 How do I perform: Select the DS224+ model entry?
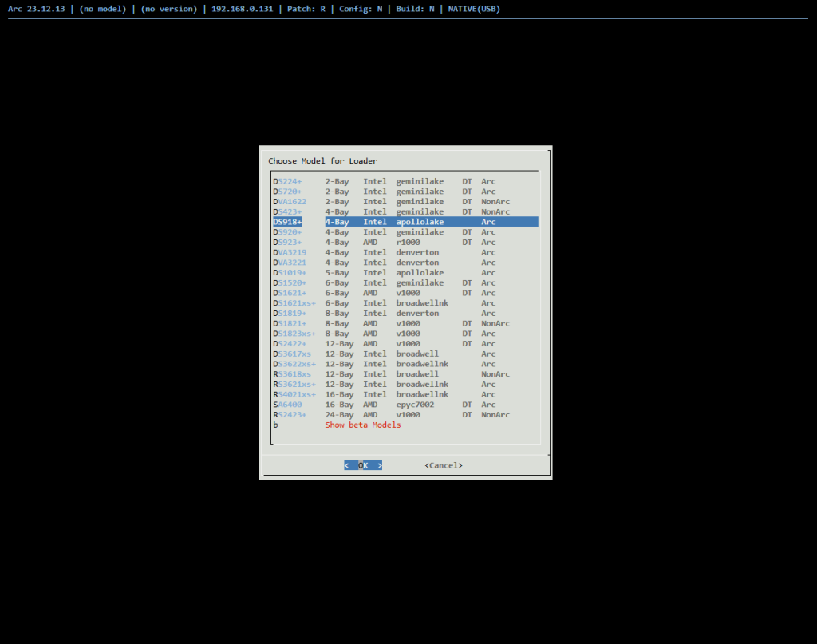[287, 181]
